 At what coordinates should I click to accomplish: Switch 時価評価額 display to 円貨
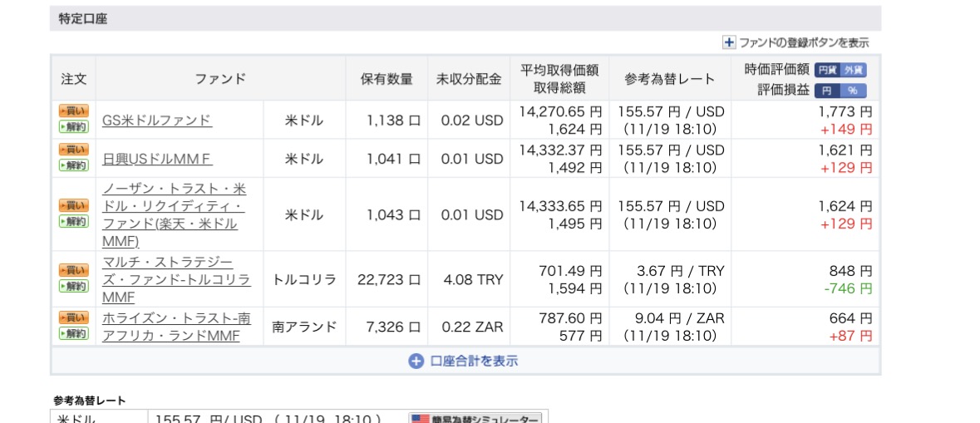(826, 71)
